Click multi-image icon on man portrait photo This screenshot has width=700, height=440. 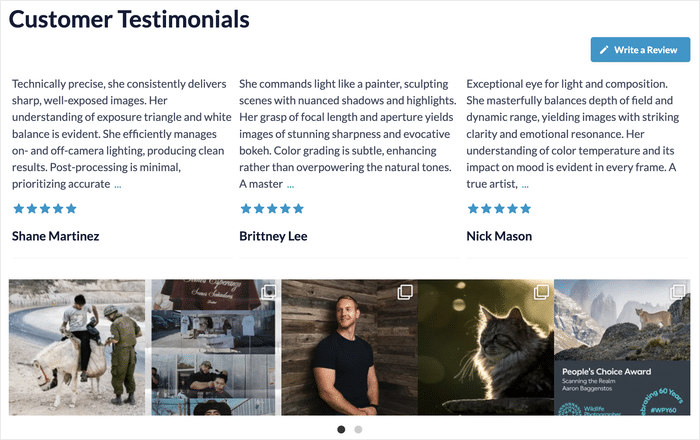click(404, 292)
